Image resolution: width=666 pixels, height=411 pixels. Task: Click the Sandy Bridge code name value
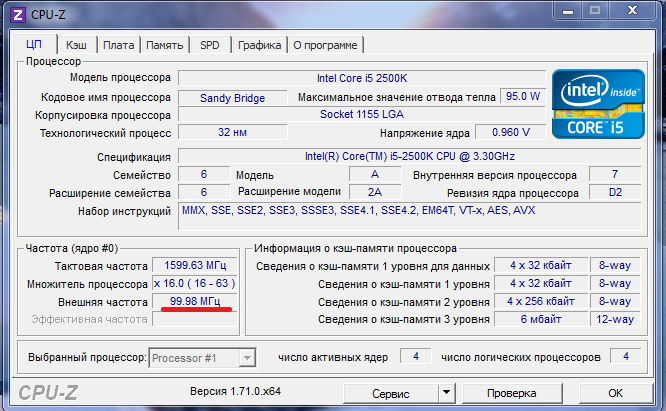click(x=232, y=98)
